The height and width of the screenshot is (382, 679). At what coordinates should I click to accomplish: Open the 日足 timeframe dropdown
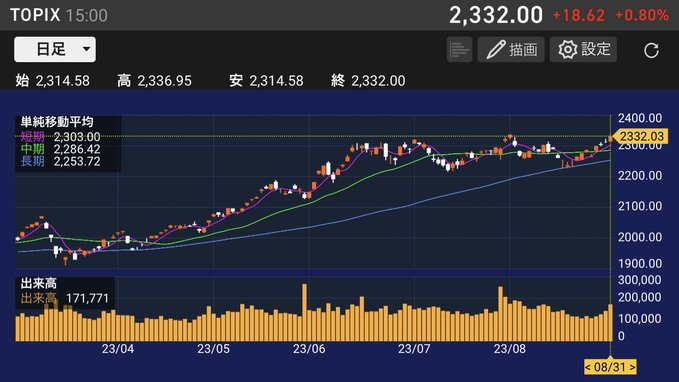55,49
